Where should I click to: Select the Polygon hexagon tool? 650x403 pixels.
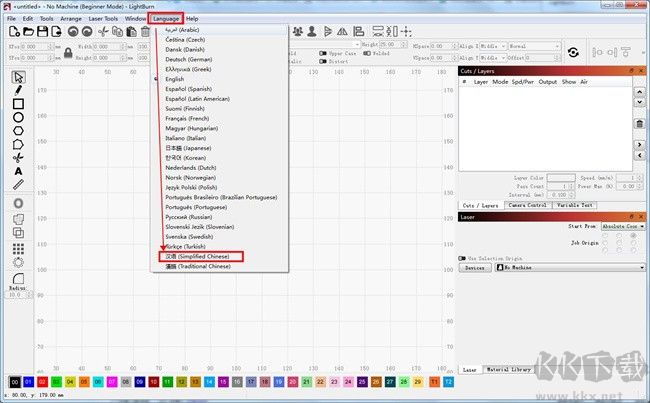click(18, 131)
